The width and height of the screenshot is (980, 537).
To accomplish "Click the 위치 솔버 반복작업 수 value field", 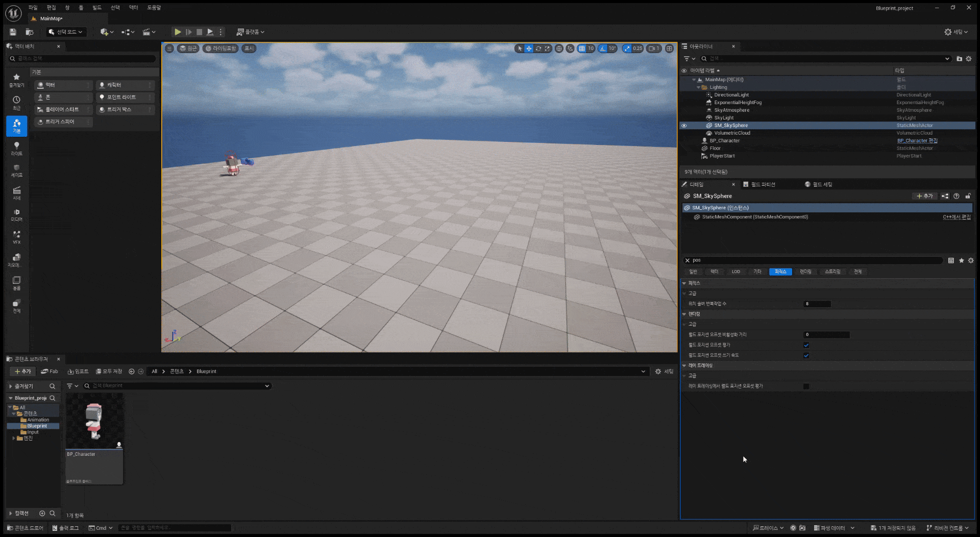I will coord(817,304).
